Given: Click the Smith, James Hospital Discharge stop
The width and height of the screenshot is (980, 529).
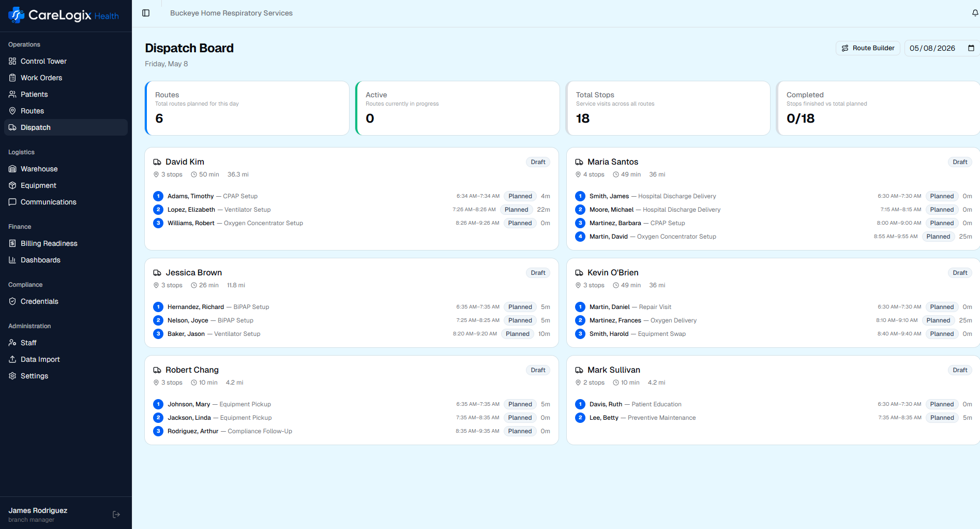Looking at the screenshot, I should (774, 196).
